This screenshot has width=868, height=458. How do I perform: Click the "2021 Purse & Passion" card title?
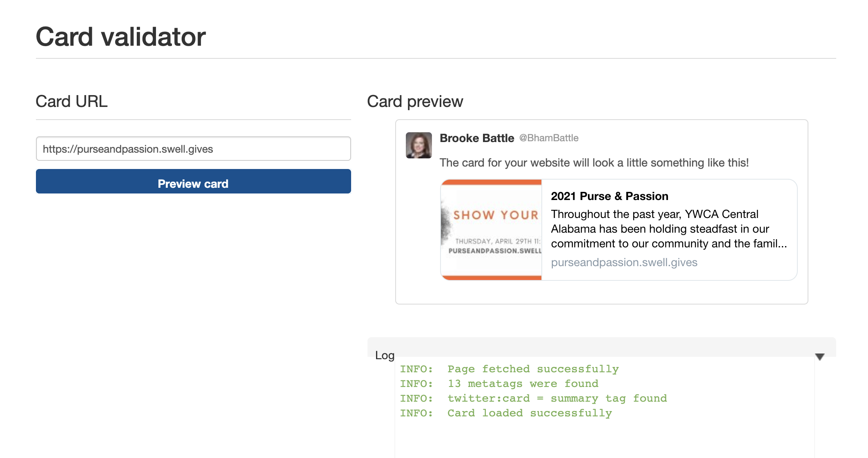pos(609,196)
